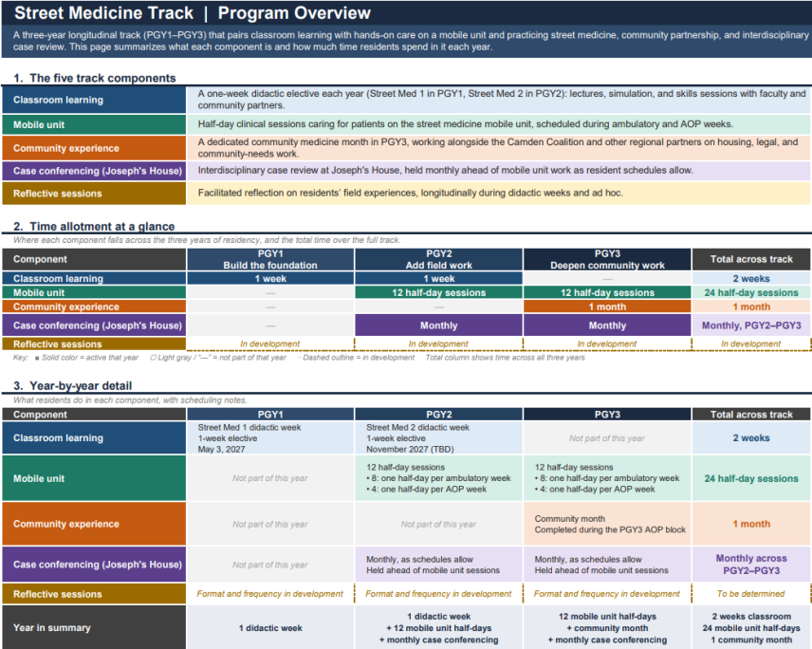The width and height of the screenshot is (812, 649).
Task: Click '24 half-day sessions' total in time allotment table
Action: click(x=751, y=292)
